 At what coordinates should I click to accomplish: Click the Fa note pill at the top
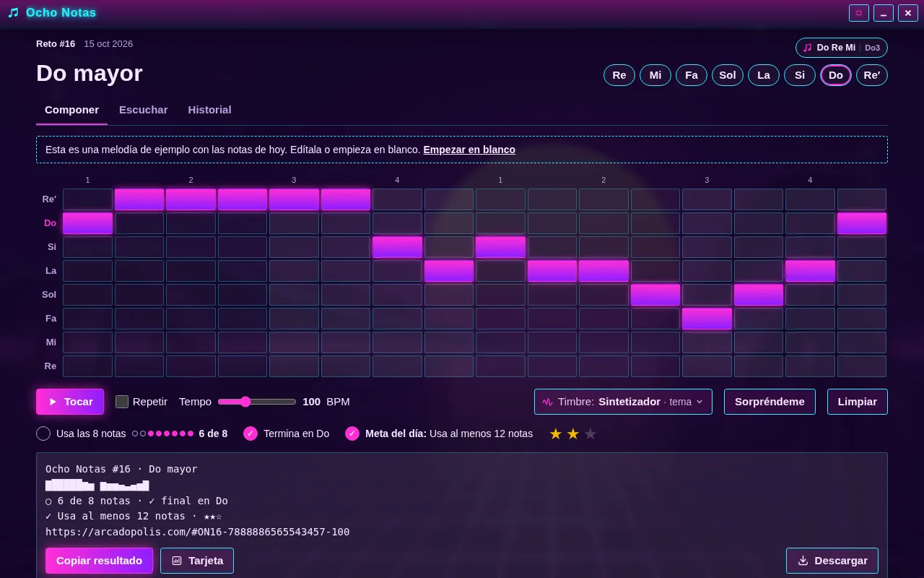(x=692, y=75)
